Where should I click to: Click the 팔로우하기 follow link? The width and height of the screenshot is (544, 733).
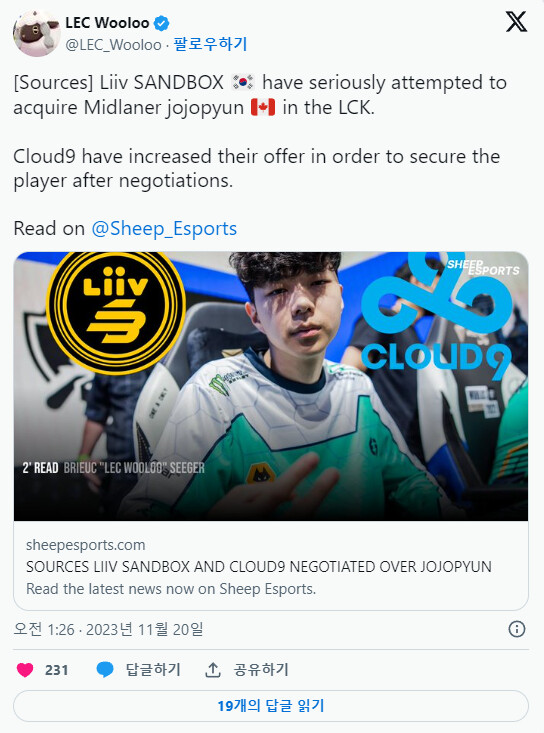point(210,44)
